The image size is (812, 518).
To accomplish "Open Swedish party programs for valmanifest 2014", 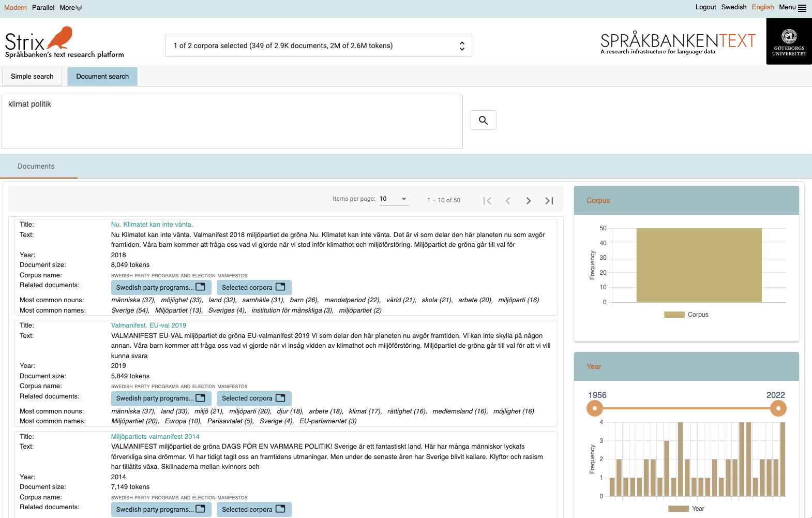I will tap(161, 509).
